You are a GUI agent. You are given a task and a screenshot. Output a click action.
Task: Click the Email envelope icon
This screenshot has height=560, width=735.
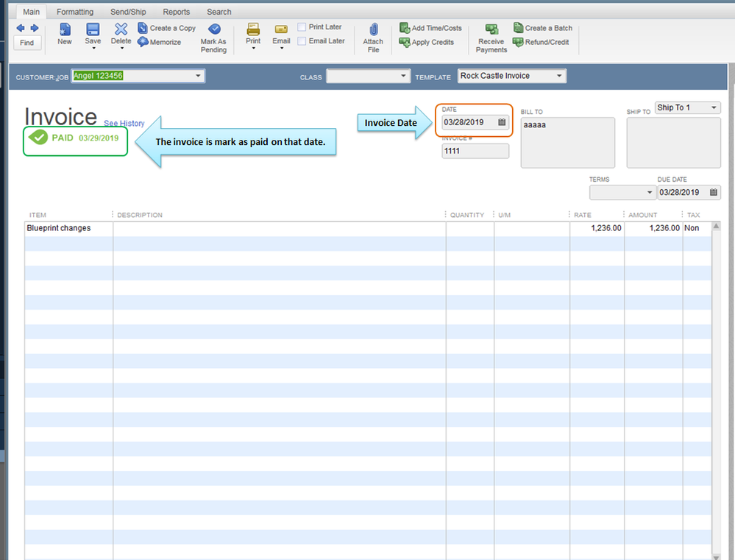pyautogui.click(x=281, y=29)
